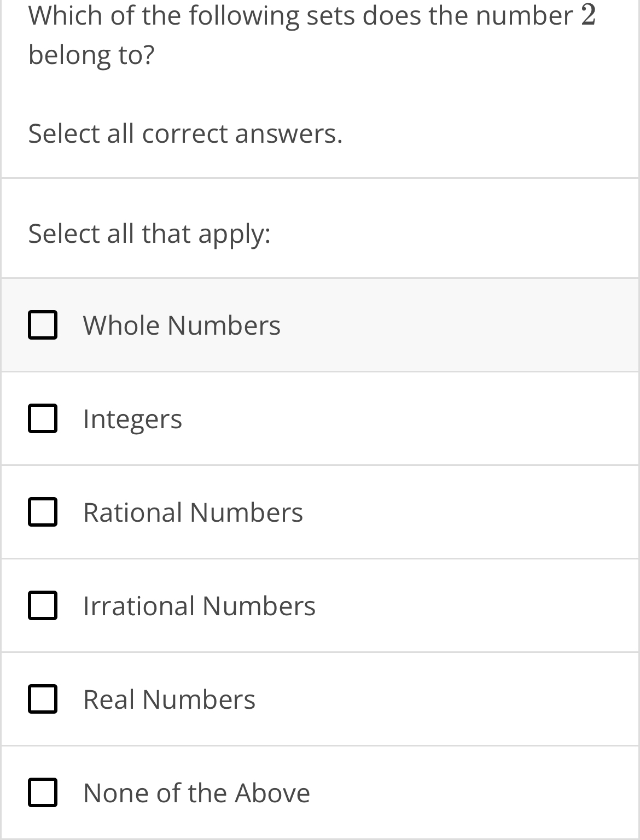Click the Real Numbers label text

[x=170, y=699]
